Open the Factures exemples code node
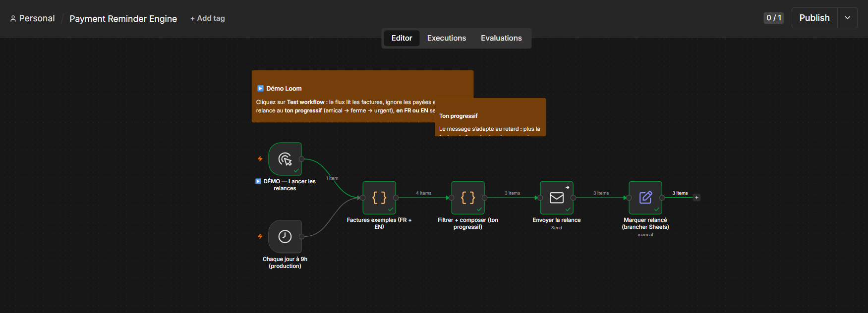 coord(379,198)
